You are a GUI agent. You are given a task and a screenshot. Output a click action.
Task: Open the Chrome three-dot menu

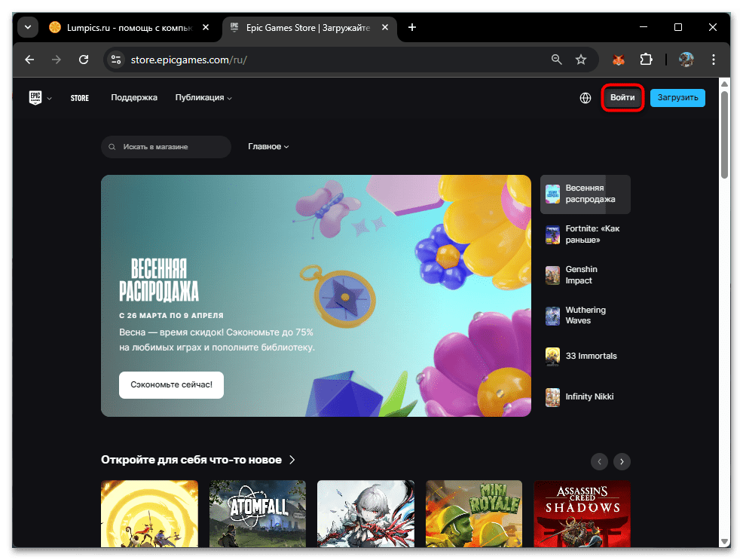(713, 60)
